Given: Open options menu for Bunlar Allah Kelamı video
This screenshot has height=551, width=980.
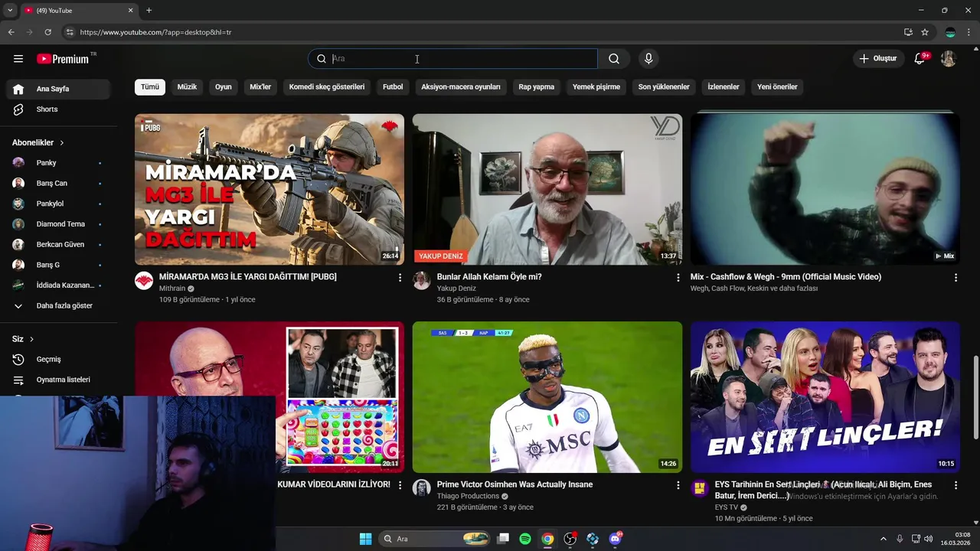Looking at the screenshot, I should click(x=678, y=278).
